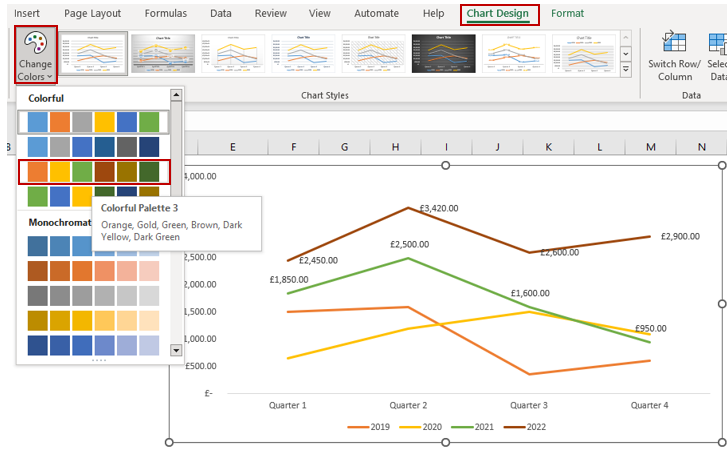Go to the Review tab
This screenshot has width=727, height=450.
click(270, 13)
